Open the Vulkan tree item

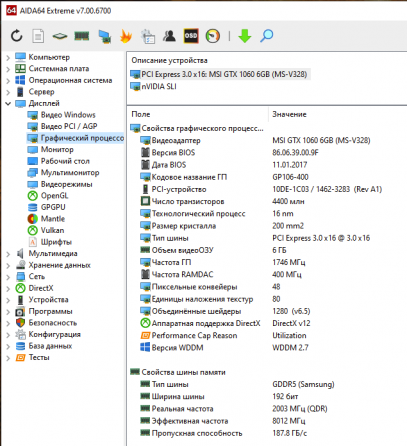click(x=46, y=230)
